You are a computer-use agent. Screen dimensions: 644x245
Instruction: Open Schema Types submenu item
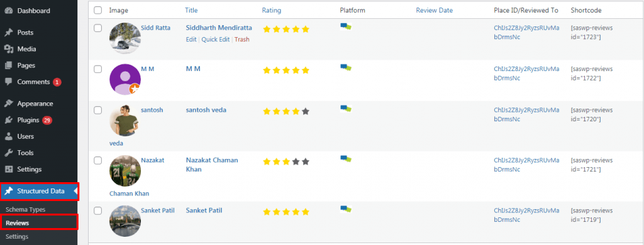click(x=25, y=209)
